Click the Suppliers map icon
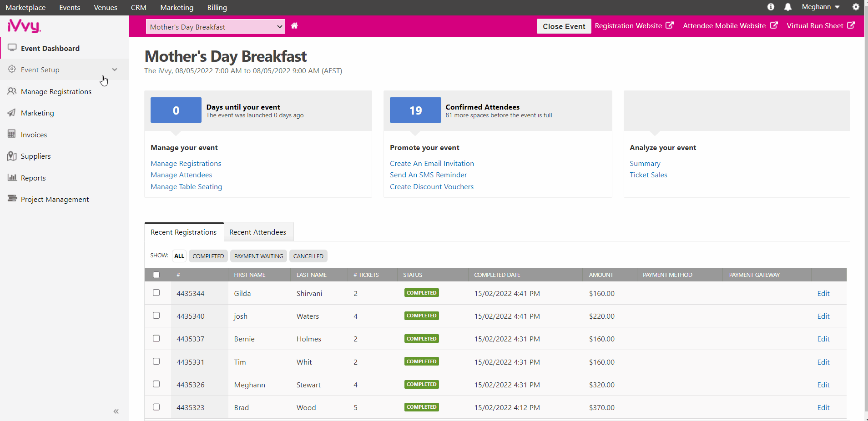 coord(12,156)
